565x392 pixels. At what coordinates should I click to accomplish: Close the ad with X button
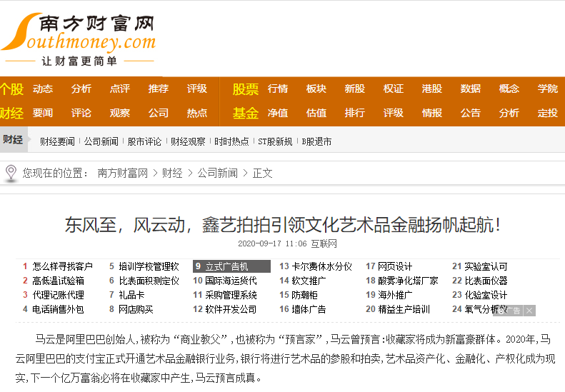pyautogui.click(x=529, y=311)
